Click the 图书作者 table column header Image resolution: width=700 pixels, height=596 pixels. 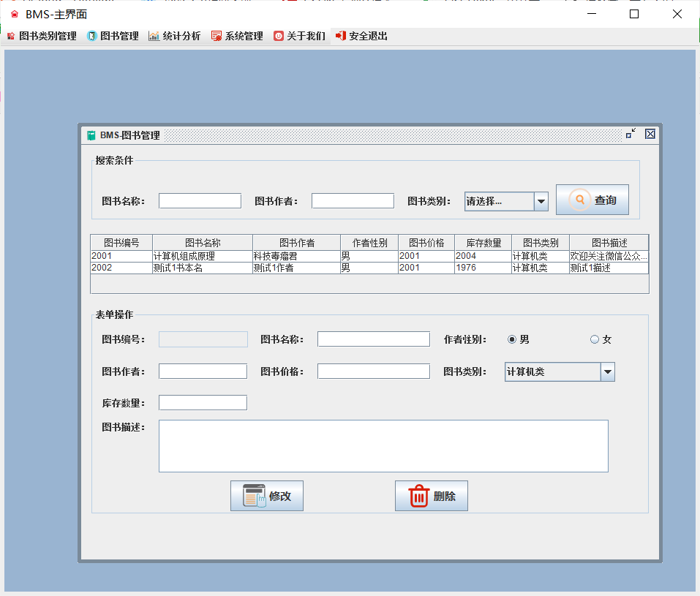point(296,243)
